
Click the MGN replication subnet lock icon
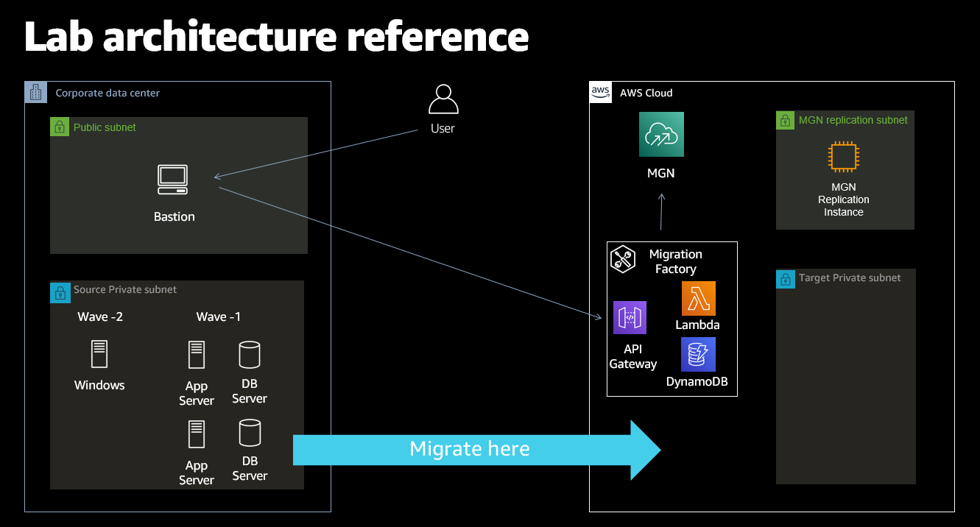point(786,120)
